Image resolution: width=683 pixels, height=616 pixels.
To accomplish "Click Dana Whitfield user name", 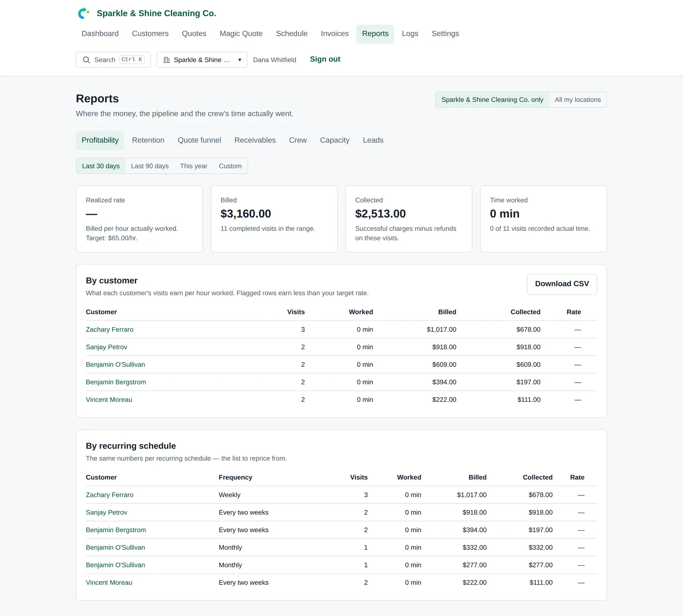I will tap(274, 60).
